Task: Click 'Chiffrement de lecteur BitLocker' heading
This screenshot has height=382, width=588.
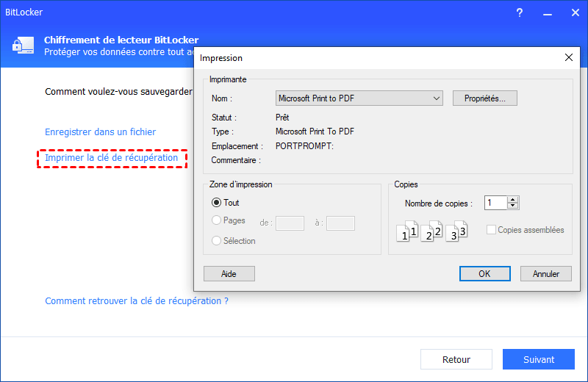Action: coord(121,40)
